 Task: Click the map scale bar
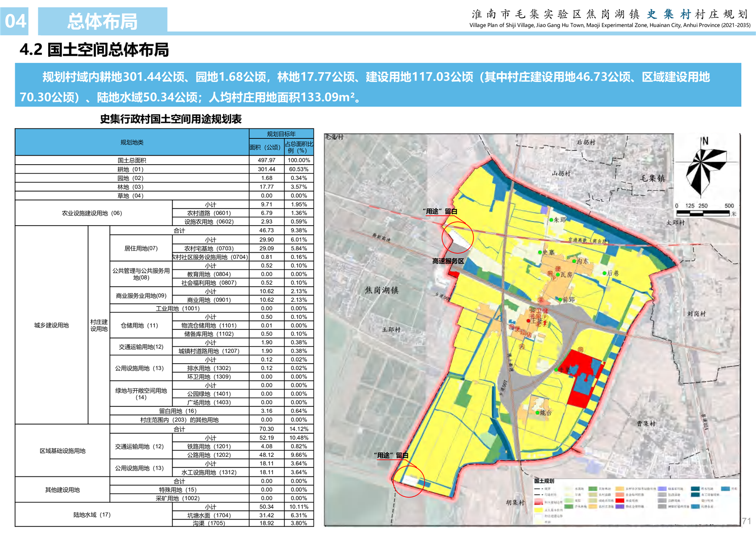[x=703, y=214]
